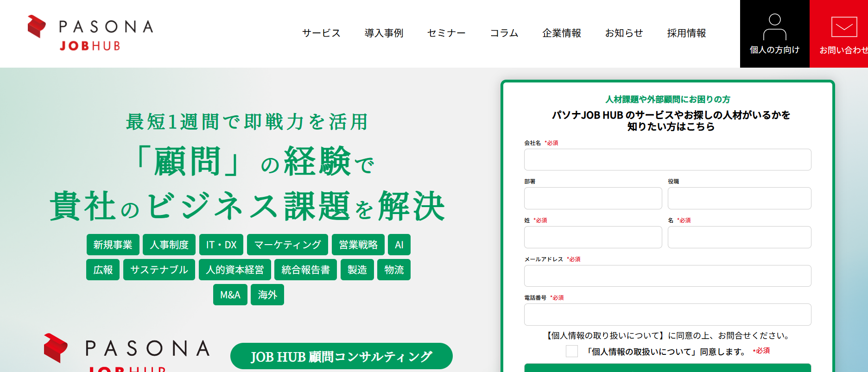Click into the 会社名 input field

667,160
